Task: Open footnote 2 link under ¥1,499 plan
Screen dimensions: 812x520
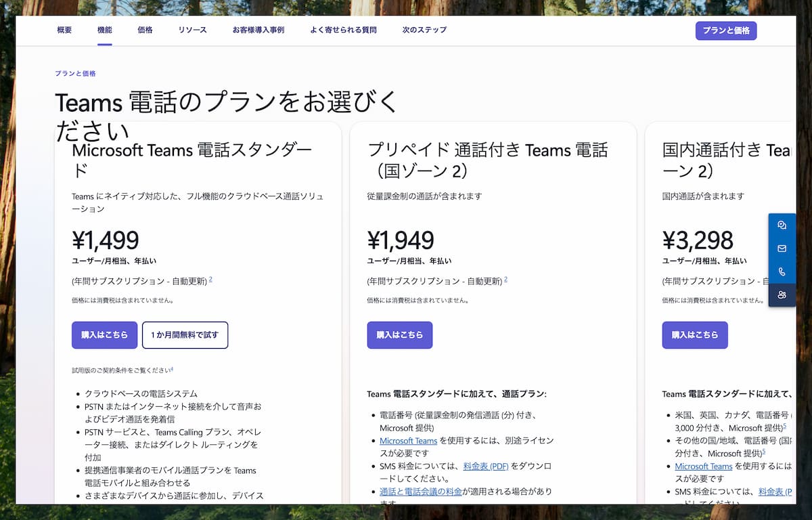Action: 210,279
